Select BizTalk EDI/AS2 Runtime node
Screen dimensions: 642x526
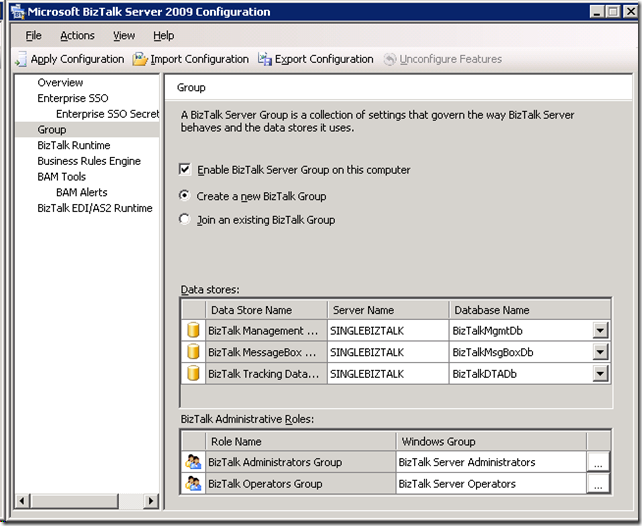click(95, 208)
